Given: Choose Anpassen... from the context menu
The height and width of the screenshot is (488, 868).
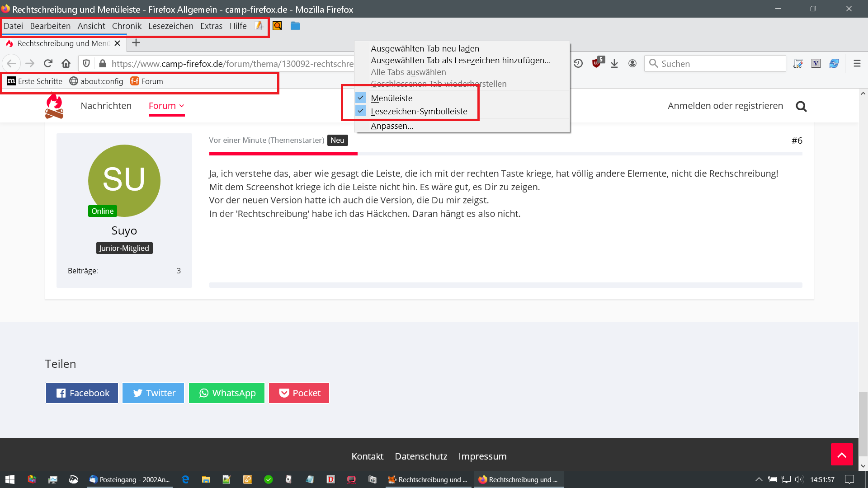Looking at the screenshot, I should pos(392,126).
